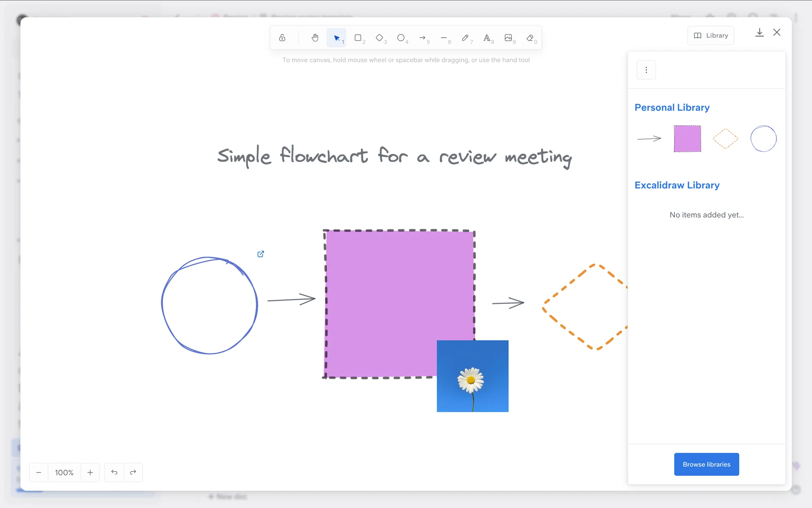Open the link icon near the circle
Viewport: 812px width, 508px height.
(261, 254)
